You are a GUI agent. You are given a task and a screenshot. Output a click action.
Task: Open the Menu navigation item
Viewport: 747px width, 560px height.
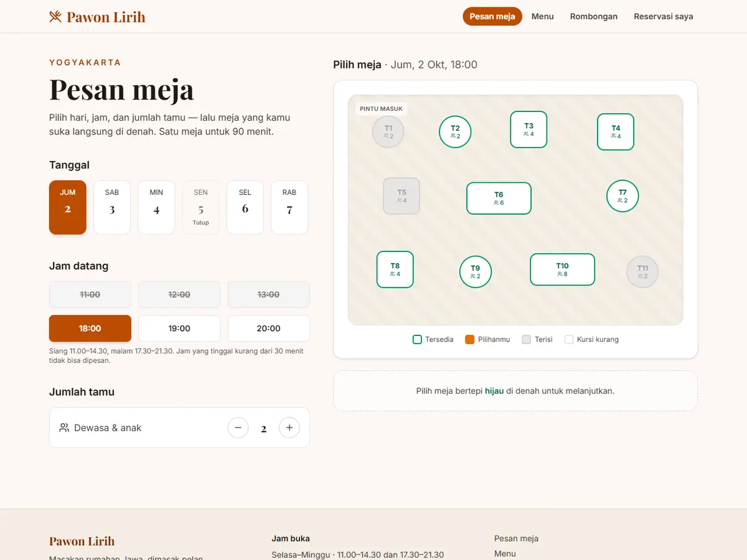543,17
